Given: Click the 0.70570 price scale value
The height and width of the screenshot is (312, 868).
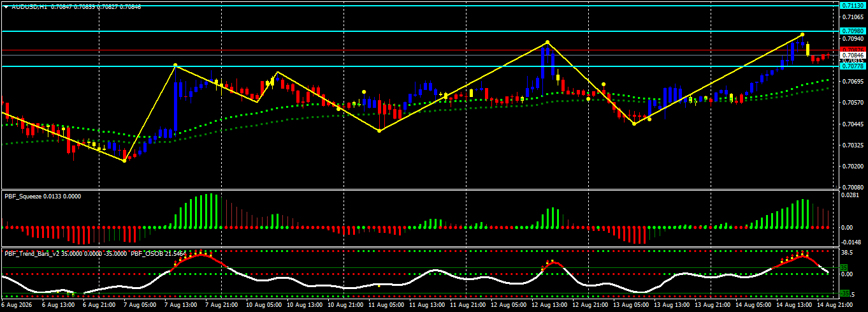Looking at the screenshot, I should click(x=853, y=103).
